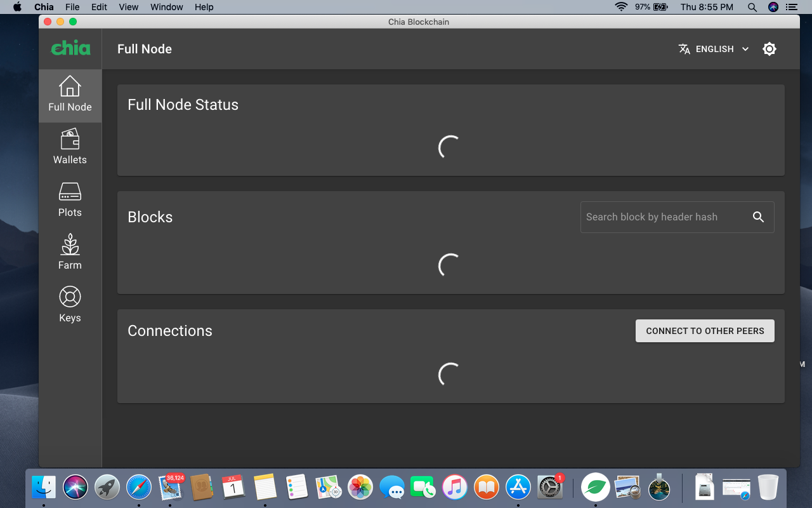Viewport: 812px width, 508px height.
Task: Click the translate language icon
Action: pyautogui.click(x=684, y=49)
